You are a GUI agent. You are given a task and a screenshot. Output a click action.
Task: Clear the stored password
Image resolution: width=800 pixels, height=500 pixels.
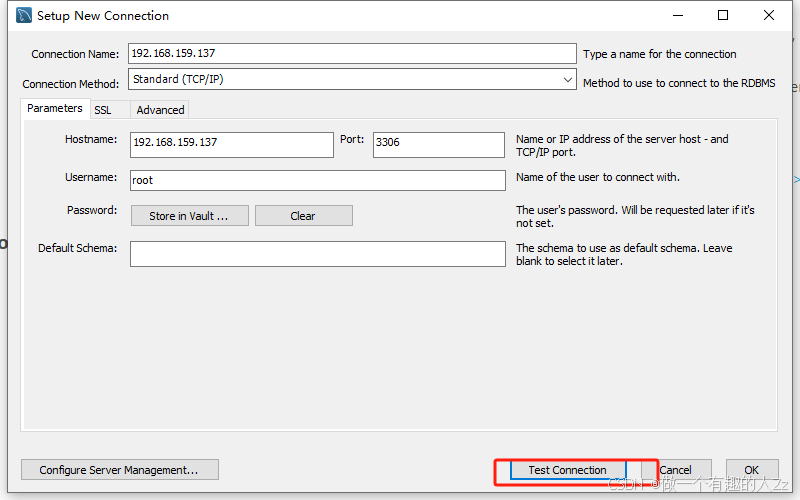tap(304, 216)
